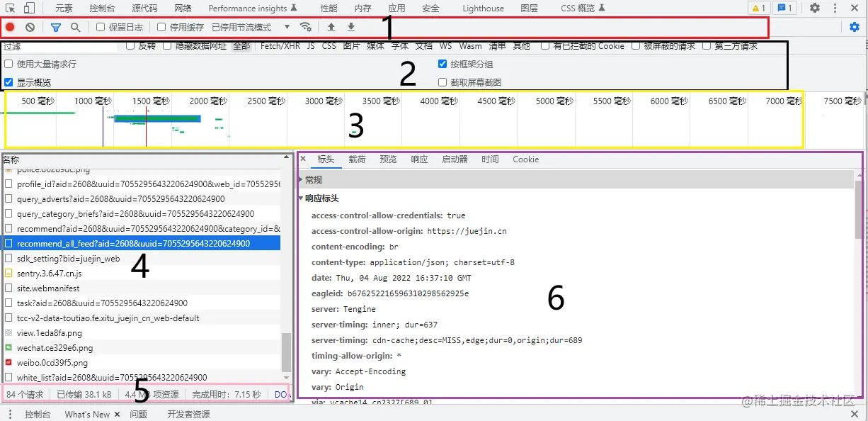The height and width of the screenshot is (421, 868).
Task: Open the 载荷 details tab
Action: click(x=357, y=159)
